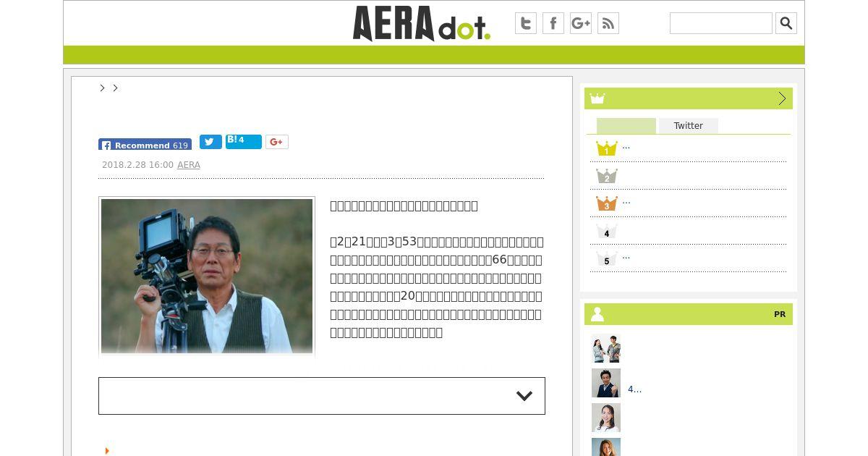868x456 pixels.
Task: Focus the header search input field
Action: (x=721, y=23)
